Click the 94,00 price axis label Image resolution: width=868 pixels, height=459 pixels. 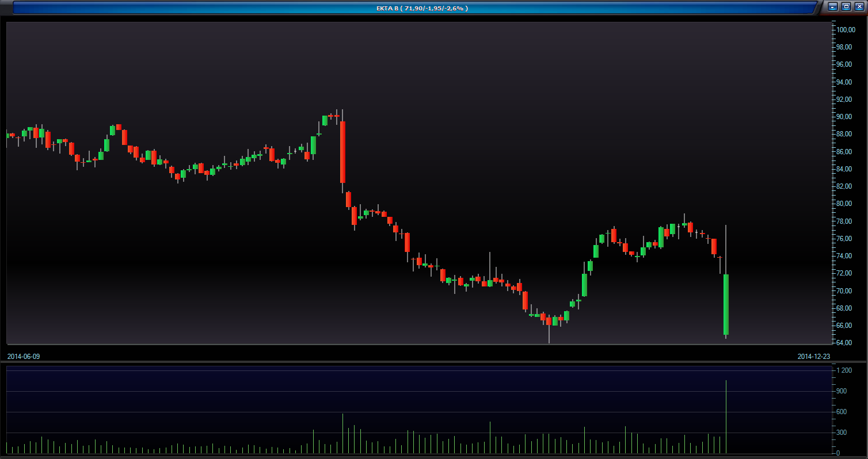pos(844,82)
